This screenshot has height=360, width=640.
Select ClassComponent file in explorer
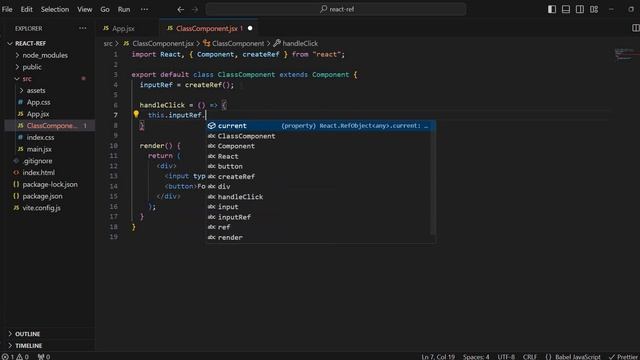(50, 126)
